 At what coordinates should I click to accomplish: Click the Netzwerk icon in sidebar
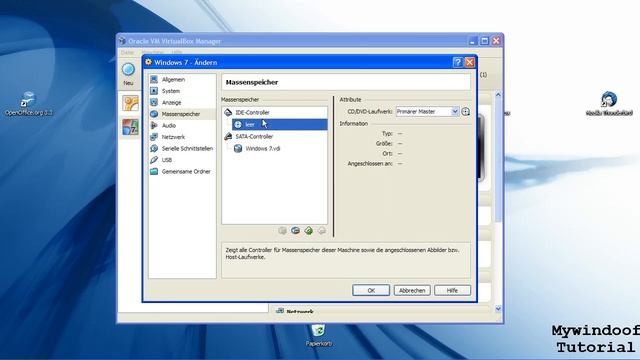(x=154, y=137)
